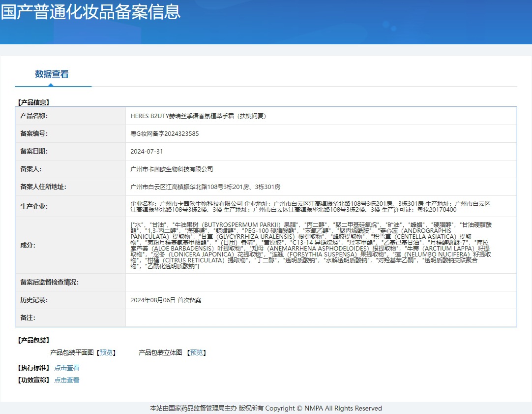The image size is (532, 414).
Task: Click the 产品名称 row label
Action: tap(34, 116)
